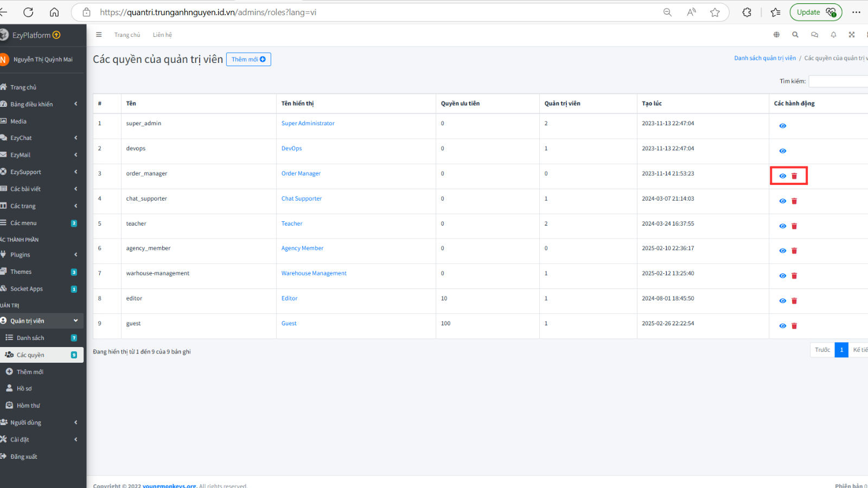The image size is (868, 488).
Task: Toggle the sidebar hamburger menu icon
Action: click(99, 35)
